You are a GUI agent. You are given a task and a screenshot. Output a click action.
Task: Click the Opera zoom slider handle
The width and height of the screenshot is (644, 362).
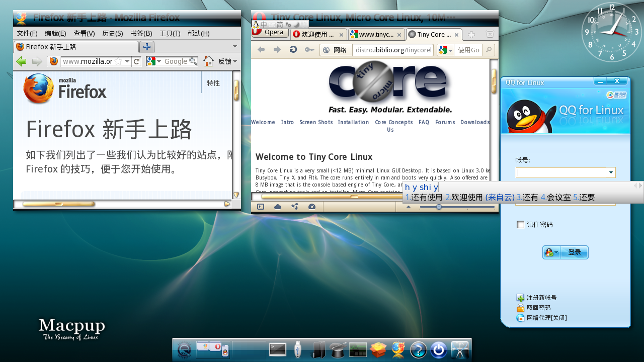click(x=439, y=207)
